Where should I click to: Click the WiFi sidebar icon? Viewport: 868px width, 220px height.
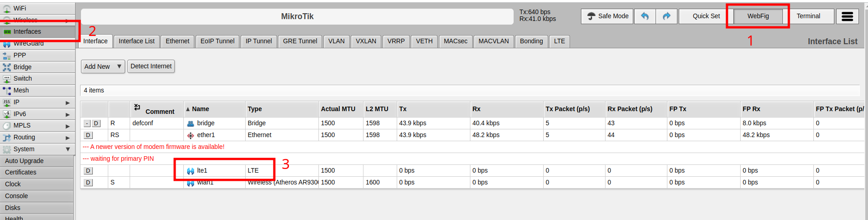point(7,8)
